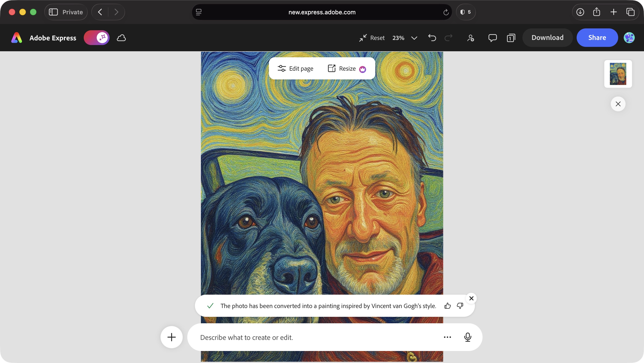Close the page thumbnail panel
The width and height of the screenshot is (644, 363).
618,104
